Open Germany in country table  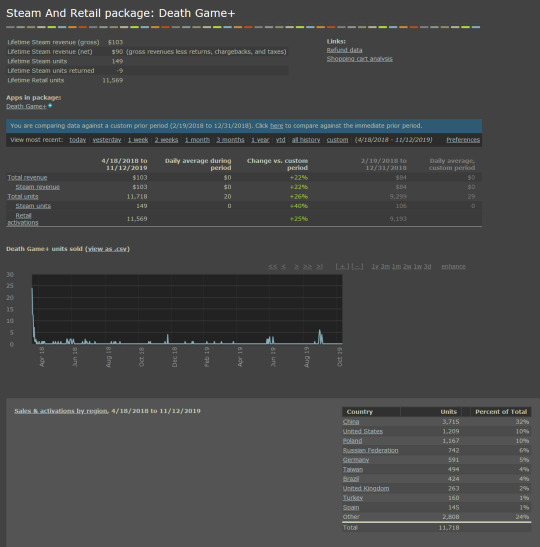point(356,460)
